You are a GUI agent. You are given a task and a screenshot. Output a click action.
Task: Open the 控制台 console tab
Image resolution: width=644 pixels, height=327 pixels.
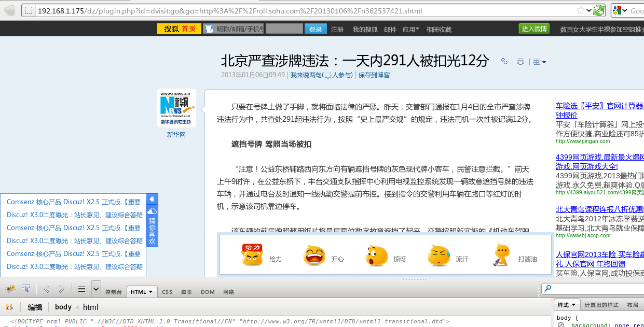113,292
